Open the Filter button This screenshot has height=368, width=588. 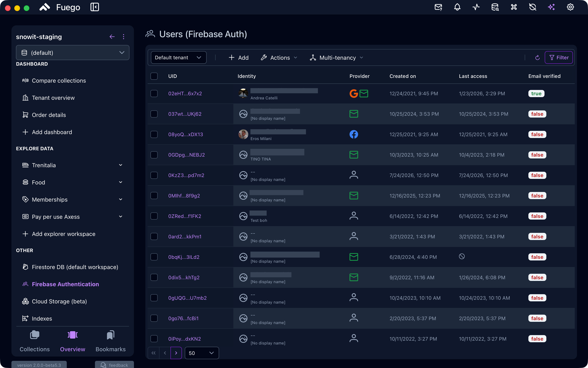559,58
